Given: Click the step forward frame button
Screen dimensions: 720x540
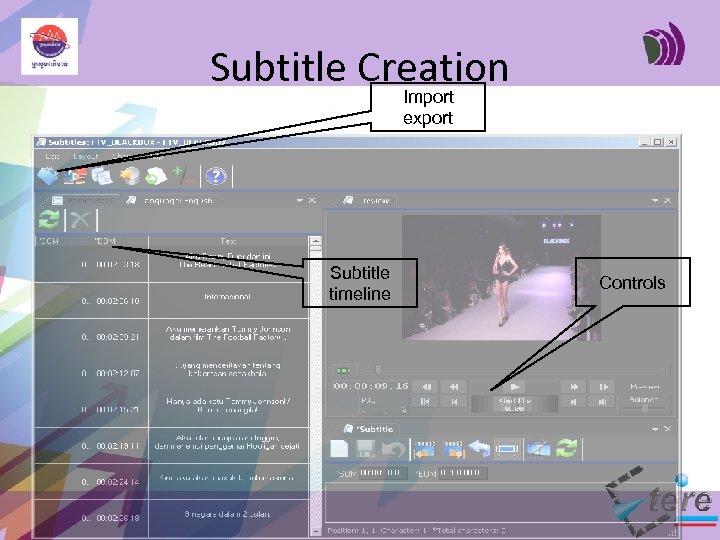Looking at the screenshot, I should (x=603, y=387).
